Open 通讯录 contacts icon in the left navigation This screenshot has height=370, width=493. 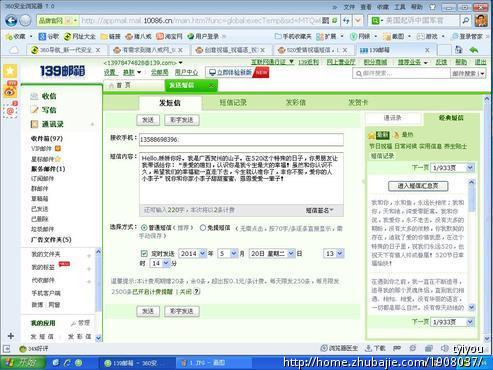pyautogui.click(x=34, y=124)
